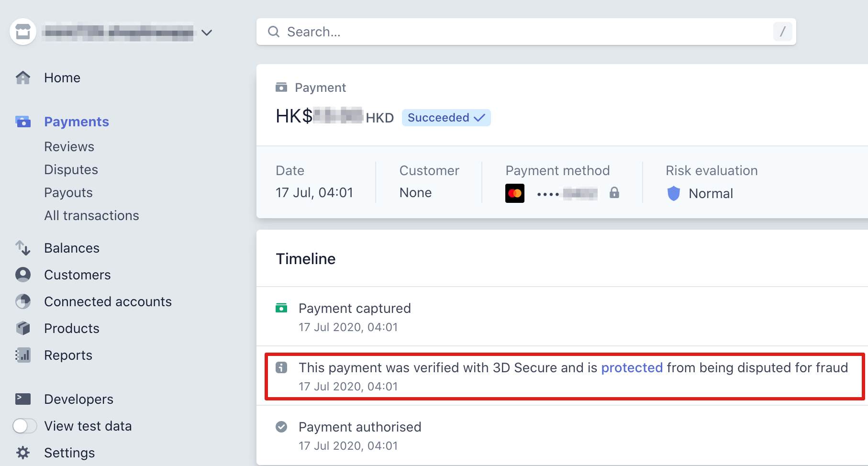Select All transactions in the sidebar

click(91, 215)
